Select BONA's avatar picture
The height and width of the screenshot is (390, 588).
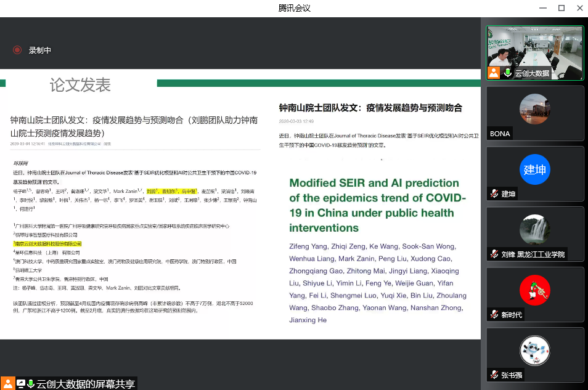[x=534, y=109]
